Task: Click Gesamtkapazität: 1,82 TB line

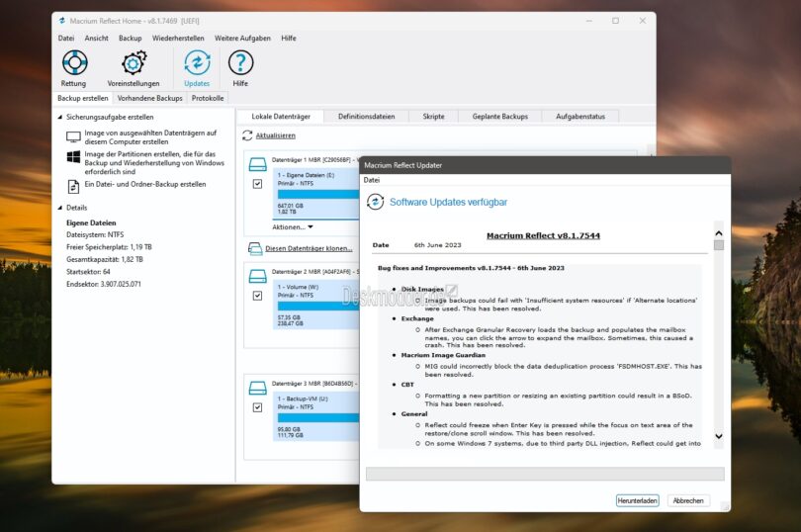Action: (x=105, y=259)
